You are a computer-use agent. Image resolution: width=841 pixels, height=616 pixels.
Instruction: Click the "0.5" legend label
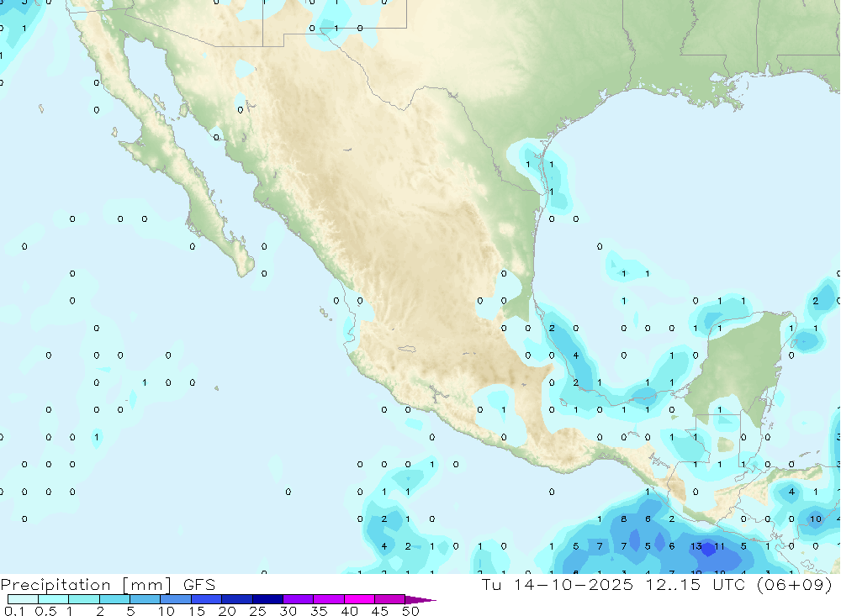click(x=45, y=611)
